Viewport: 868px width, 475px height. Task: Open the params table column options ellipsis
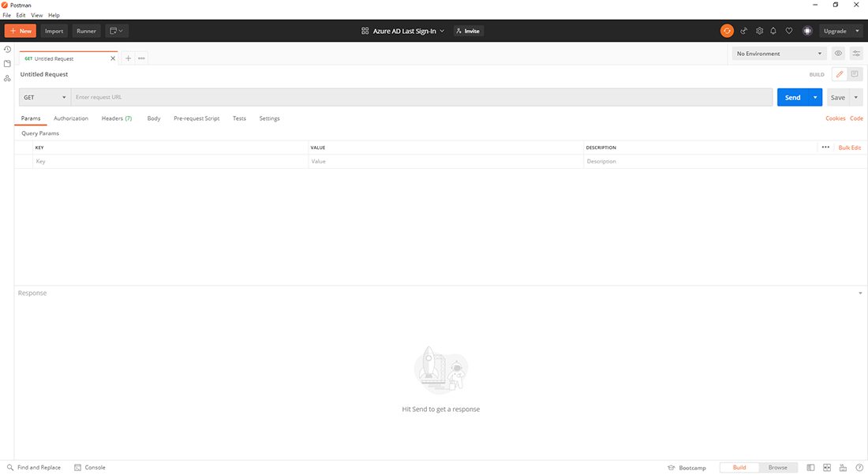click(825, 148)
